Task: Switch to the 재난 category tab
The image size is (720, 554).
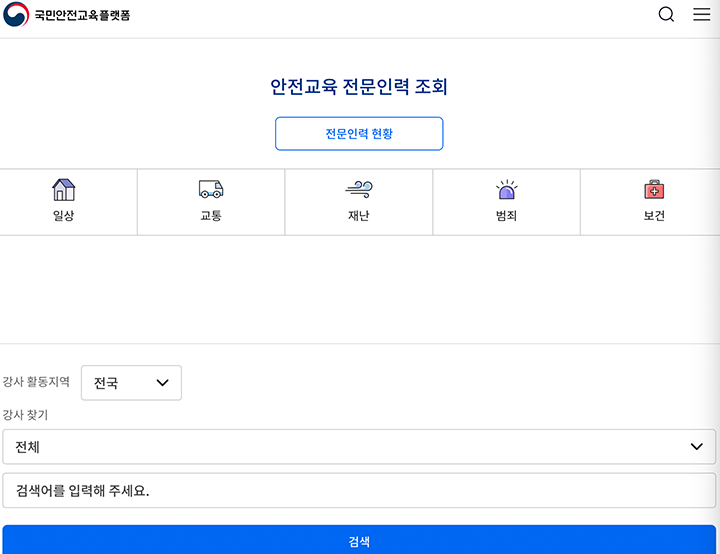Action: [x=359, y=202]
